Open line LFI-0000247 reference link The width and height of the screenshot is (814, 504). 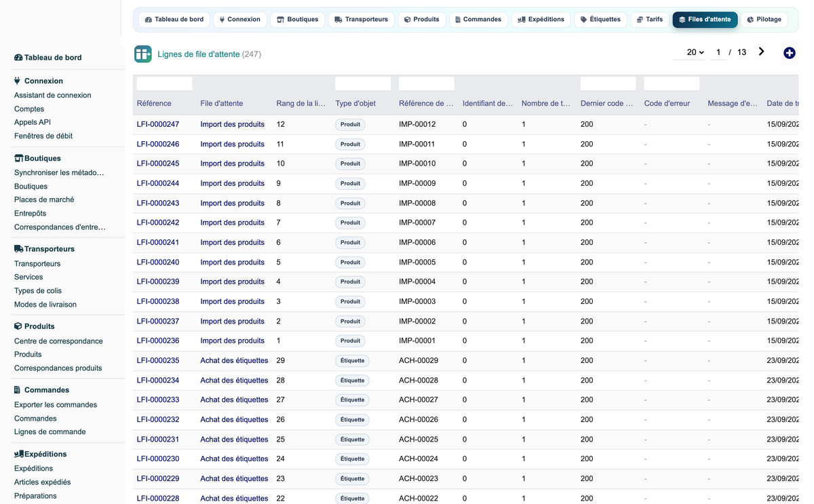tap(158, 124)
